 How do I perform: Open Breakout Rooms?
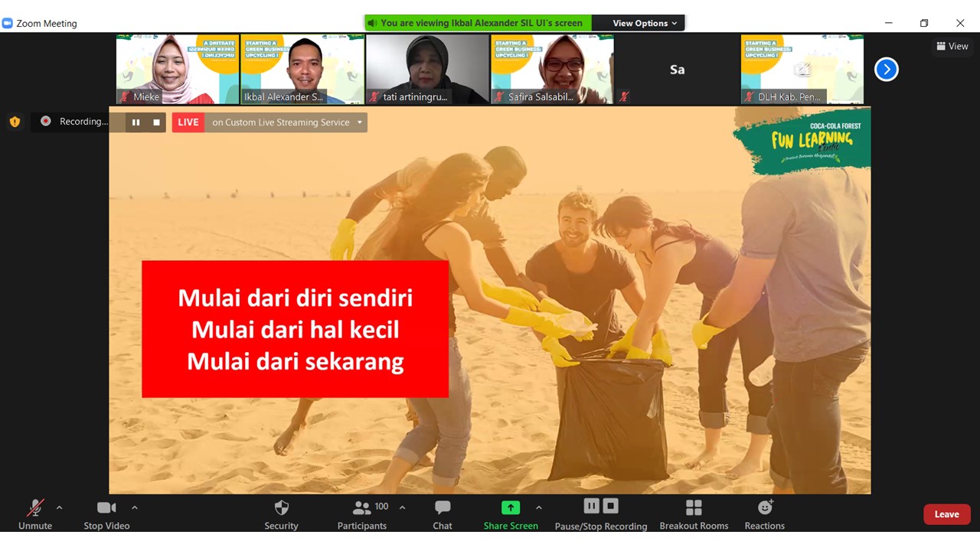click(693, 513)
